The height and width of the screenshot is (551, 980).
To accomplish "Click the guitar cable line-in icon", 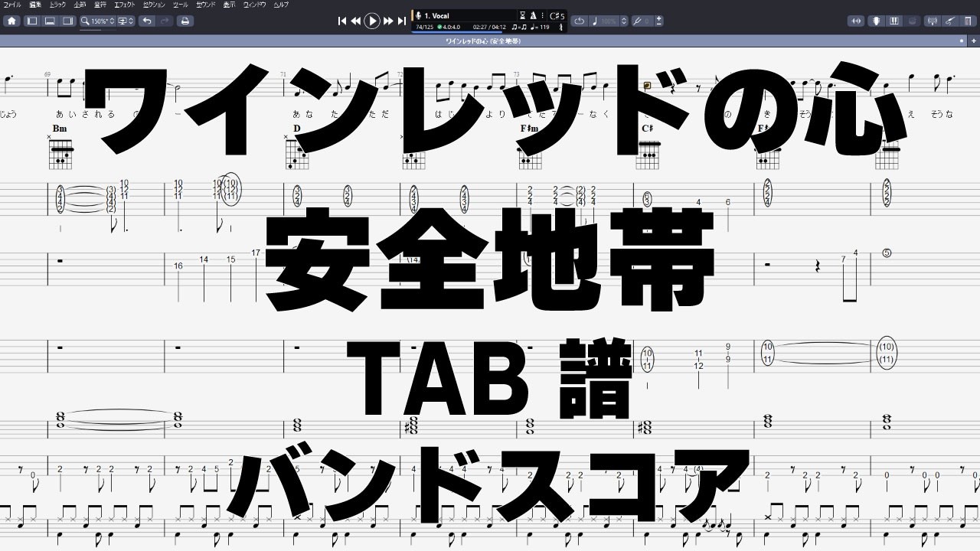I will 950,21.
